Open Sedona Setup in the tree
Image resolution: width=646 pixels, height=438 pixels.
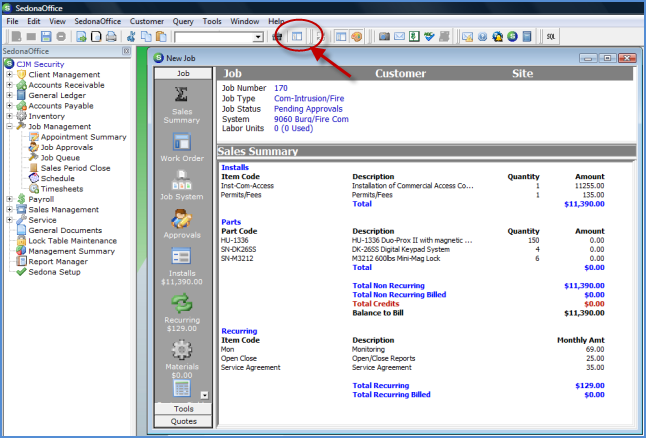click(54, 272)
